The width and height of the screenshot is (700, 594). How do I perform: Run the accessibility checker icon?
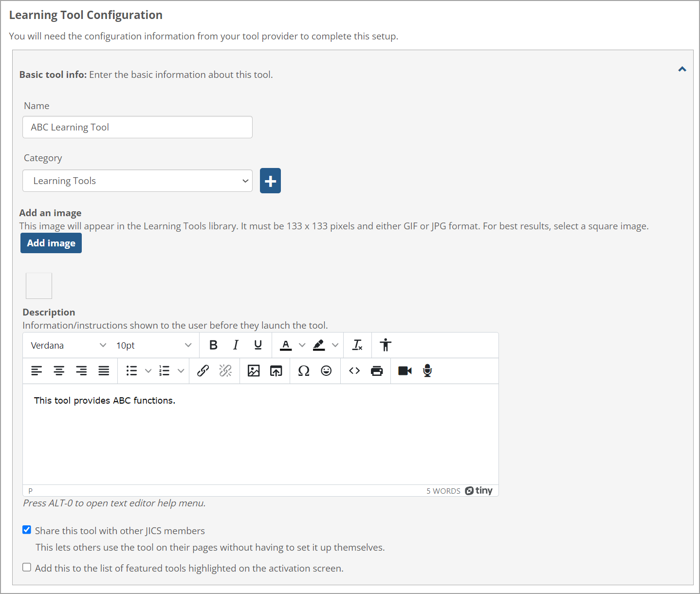(386, 345)
